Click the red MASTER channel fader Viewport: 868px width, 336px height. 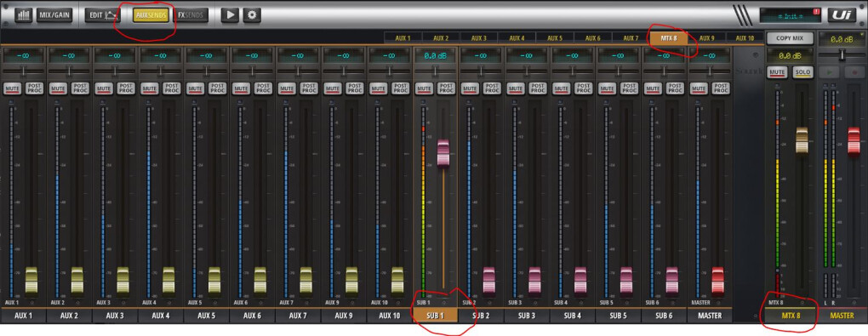(717, 280)
